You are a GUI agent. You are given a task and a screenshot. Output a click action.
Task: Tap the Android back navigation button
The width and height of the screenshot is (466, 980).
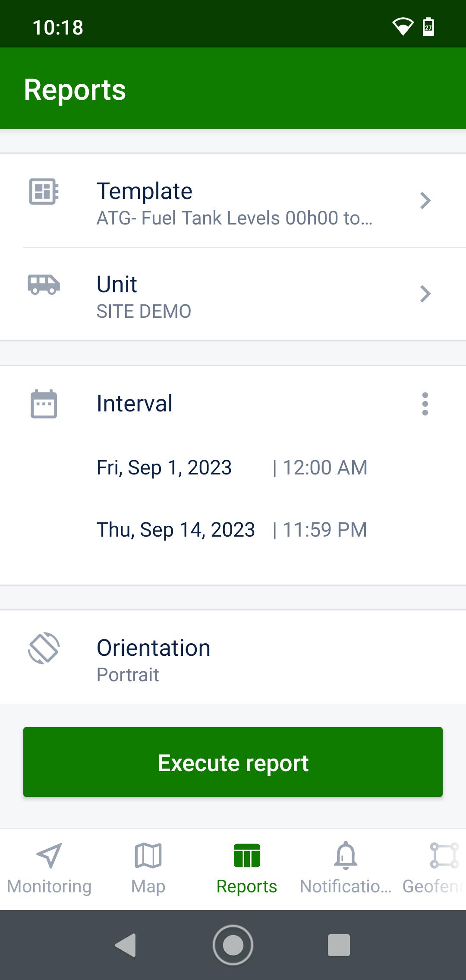pos(126,945)
